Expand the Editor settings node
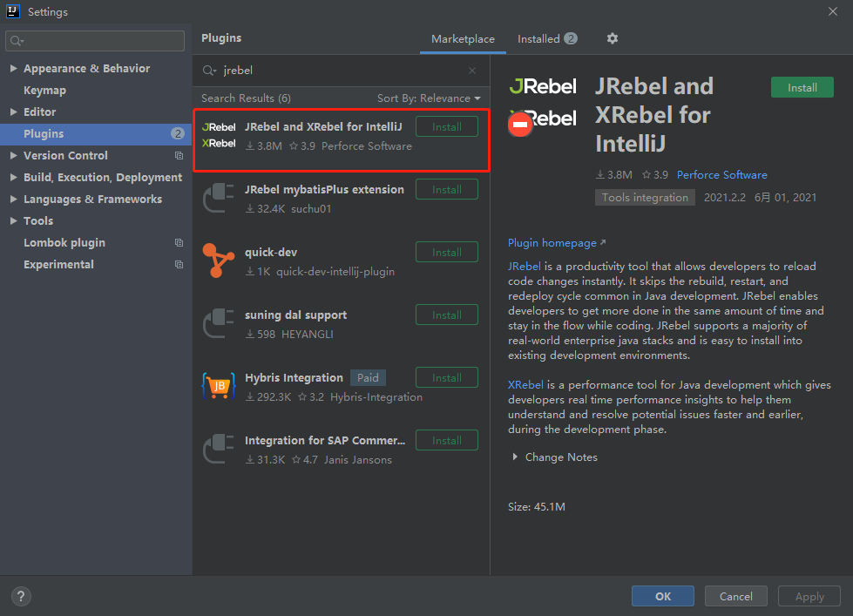 (x=14, y=112)
